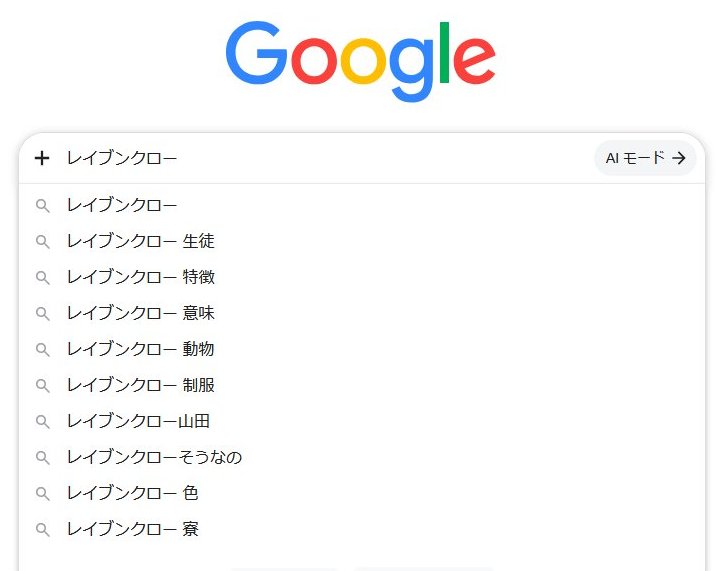719x571 pixels.
Task: Click the arrow icon in AI モード
Action: point(679,158)
